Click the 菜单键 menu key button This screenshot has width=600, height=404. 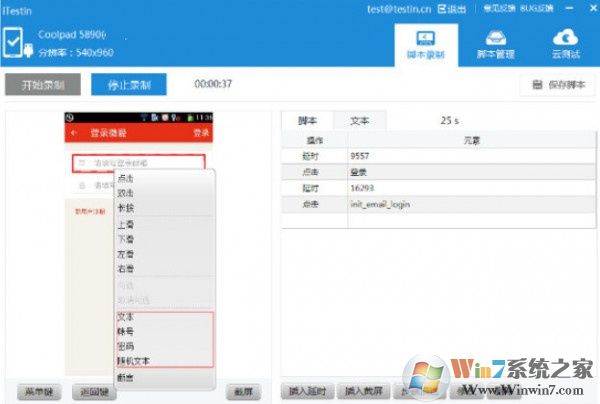tap(39, 392)
